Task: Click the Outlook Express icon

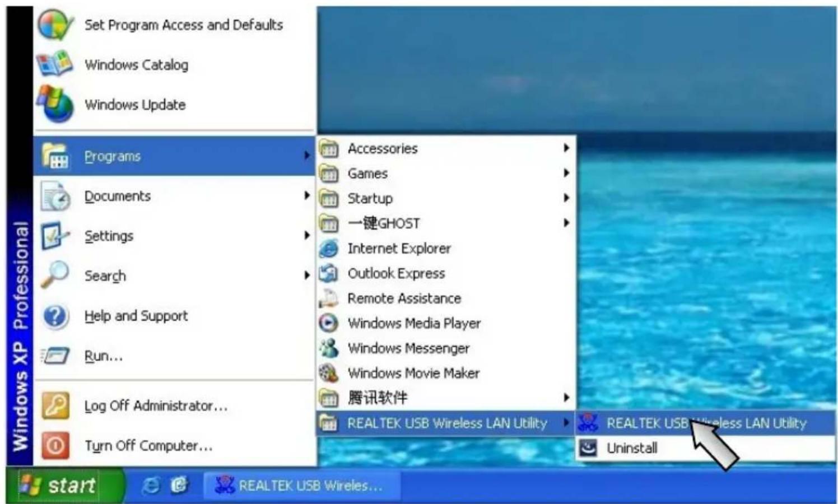Action: point(329,273)
